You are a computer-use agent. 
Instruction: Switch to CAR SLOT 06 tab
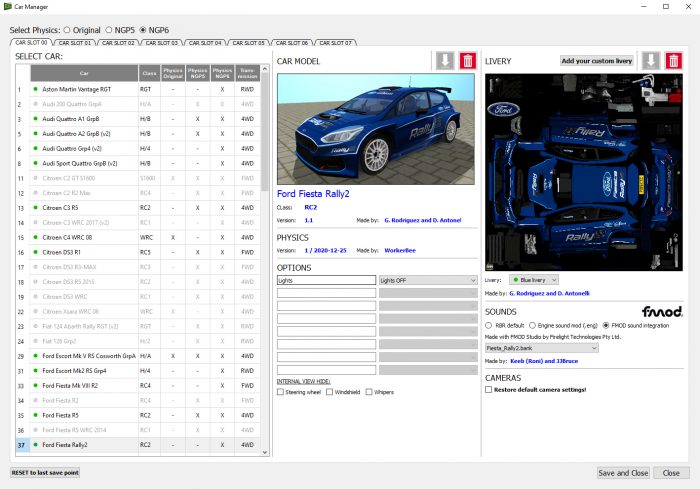click(292, 43)
